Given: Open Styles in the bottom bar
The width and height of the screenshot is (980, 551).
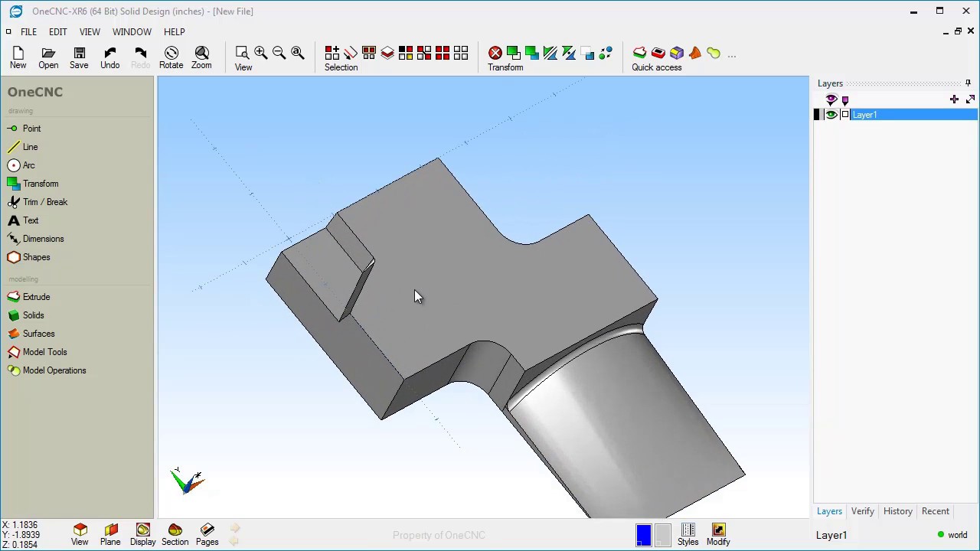Looking at the screenshot, I should pyautogui.click(x=688, y=535).
